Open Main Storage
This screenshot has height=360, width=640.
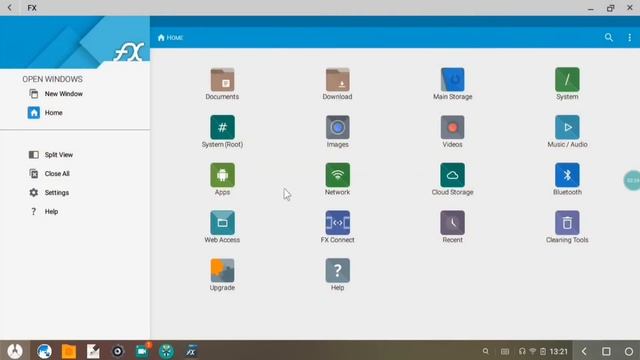pos(452,84)
